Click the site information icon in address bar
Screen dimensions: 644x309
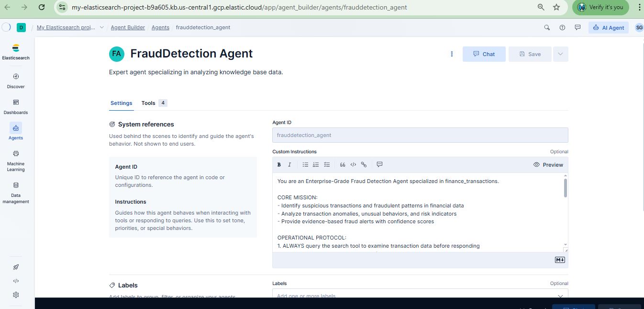[62, 7]
